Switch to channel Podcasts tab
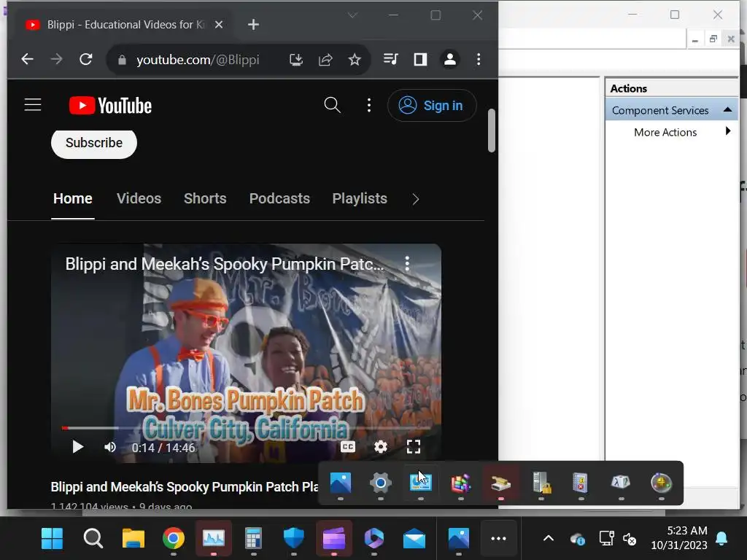Viewport: 747px width, 560px height. tap(279, 198)
